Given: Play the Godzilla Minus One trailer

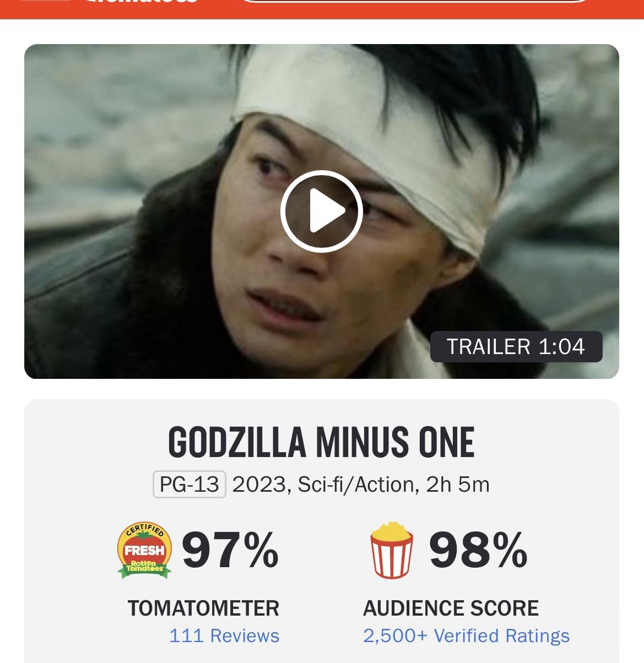Looking at the screenshot, I should [322, 211].
